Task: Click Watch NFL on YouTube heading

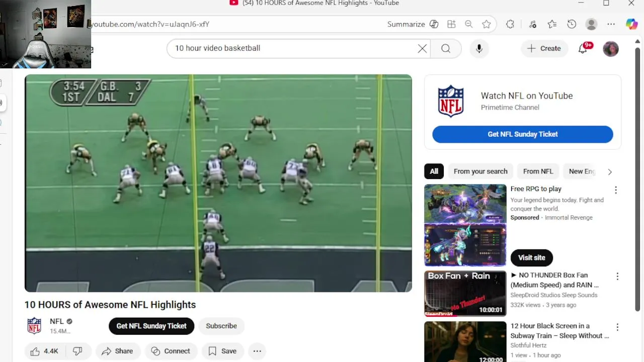Action: pos(527,96)
